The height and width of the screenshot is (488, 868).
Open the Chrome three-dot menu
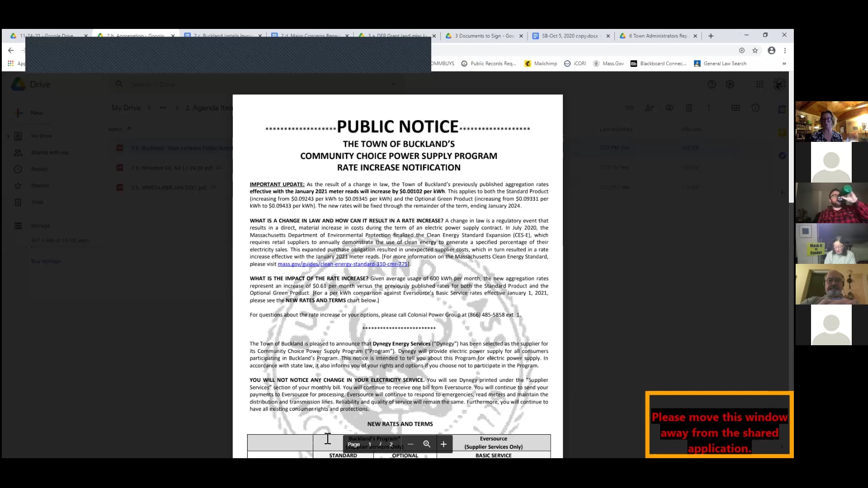pyautogui.click(x=785, y=51)
